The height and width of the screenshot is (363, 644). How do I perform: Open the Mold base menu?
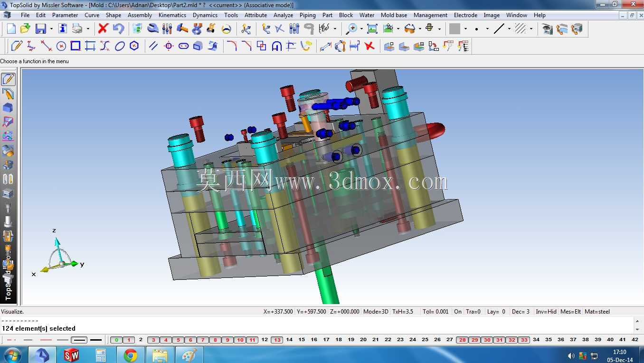click(x=394, y=15)
